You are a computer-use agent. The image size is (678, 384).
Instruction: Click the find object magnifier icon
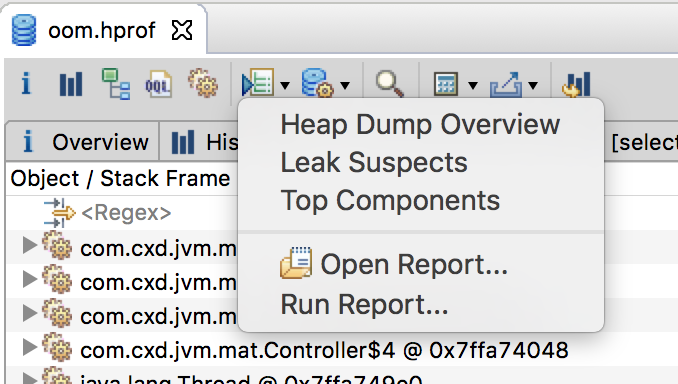(x=390, y=83)
